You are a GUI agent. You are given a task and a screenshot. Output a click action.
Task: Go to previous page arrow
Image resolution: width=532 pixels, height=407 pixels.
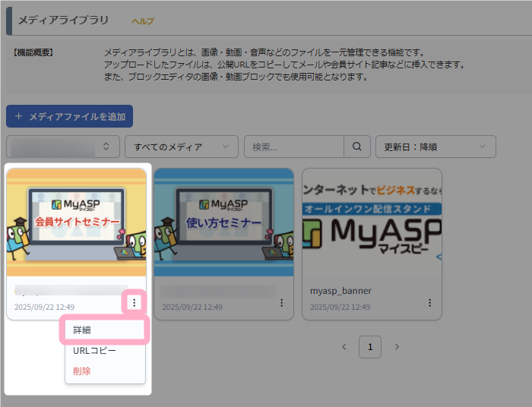tap(344, 347)
